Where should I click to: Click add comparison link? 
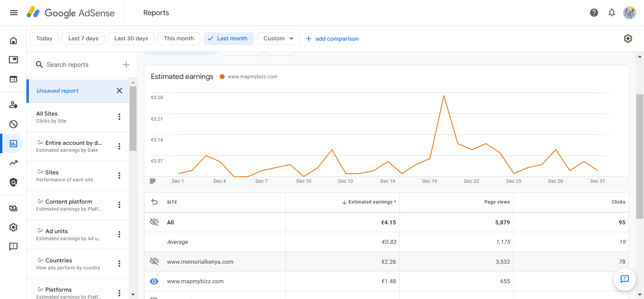(332, 39)
